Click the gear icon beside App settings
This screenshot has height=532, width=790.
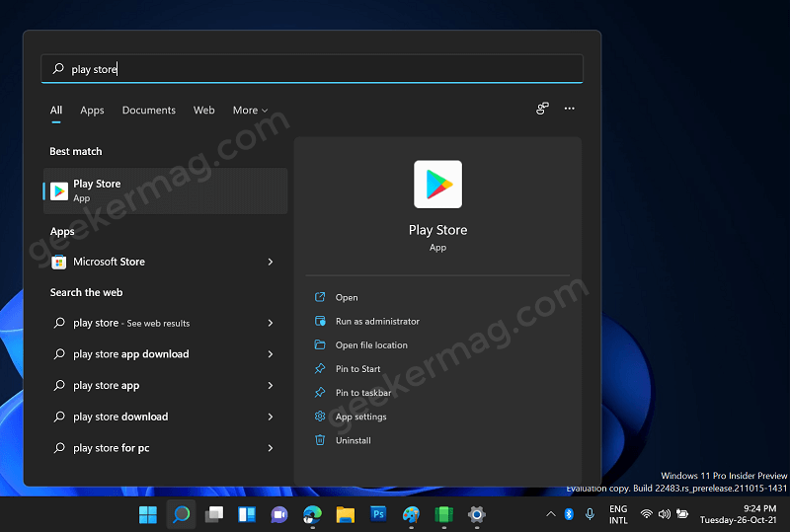(x=320, y=417)
